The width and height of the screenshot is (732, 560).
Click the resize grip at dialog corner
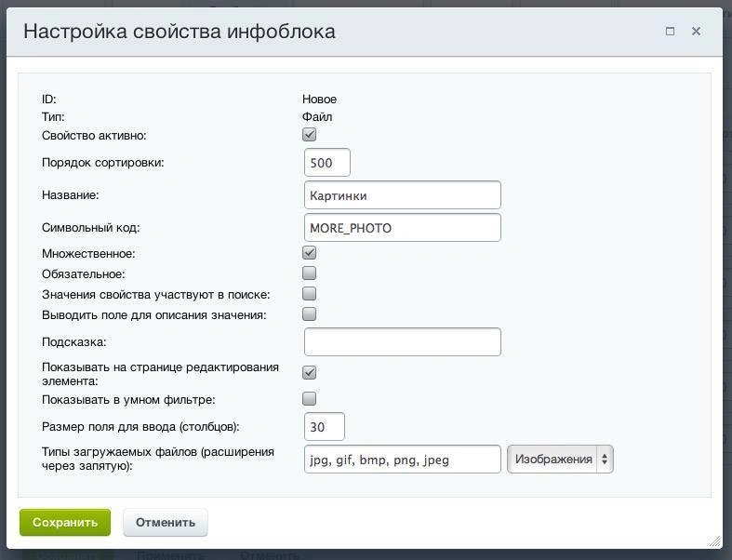coord(714,540)
